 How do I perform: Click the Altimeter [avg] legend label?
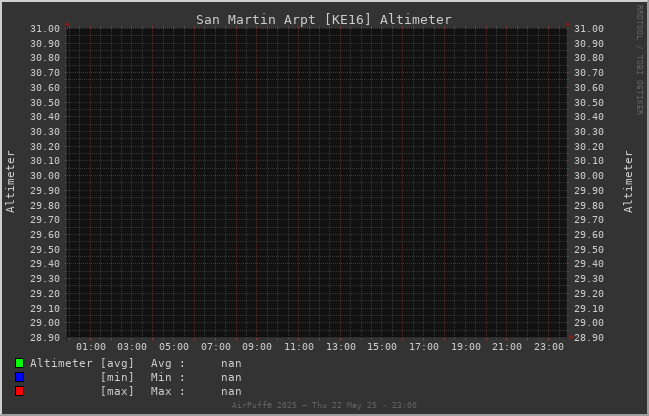click(x=82, y=363)
